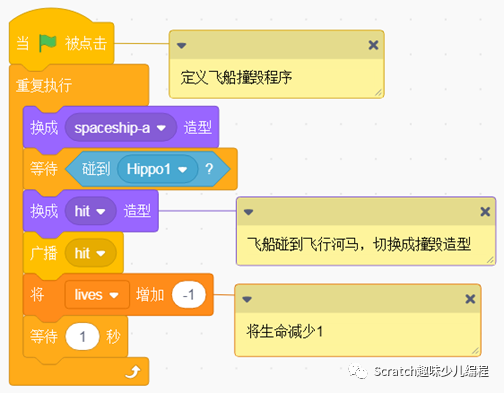The height and width of the screenshot is (393, 504).
Task: Collapse the '飞船碰到飞行河马，切换成撞毁造型' comment
Action: (248, 212)
